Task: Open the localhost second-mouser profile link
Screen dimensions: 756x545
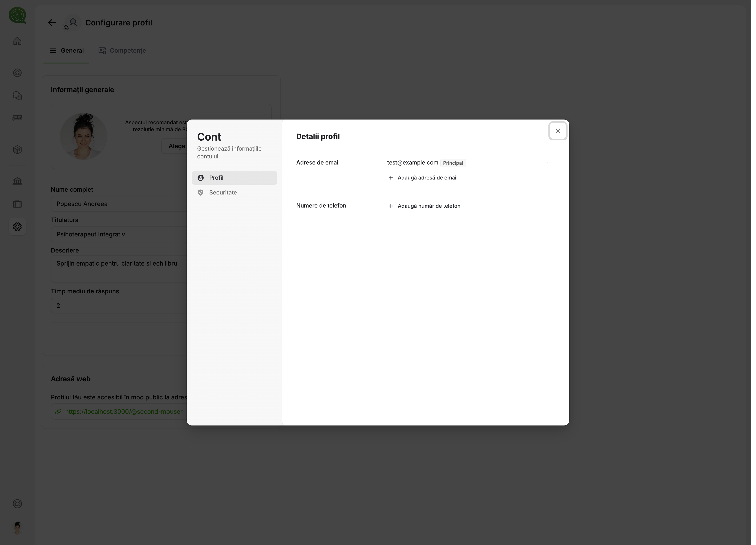Action: 124,412
